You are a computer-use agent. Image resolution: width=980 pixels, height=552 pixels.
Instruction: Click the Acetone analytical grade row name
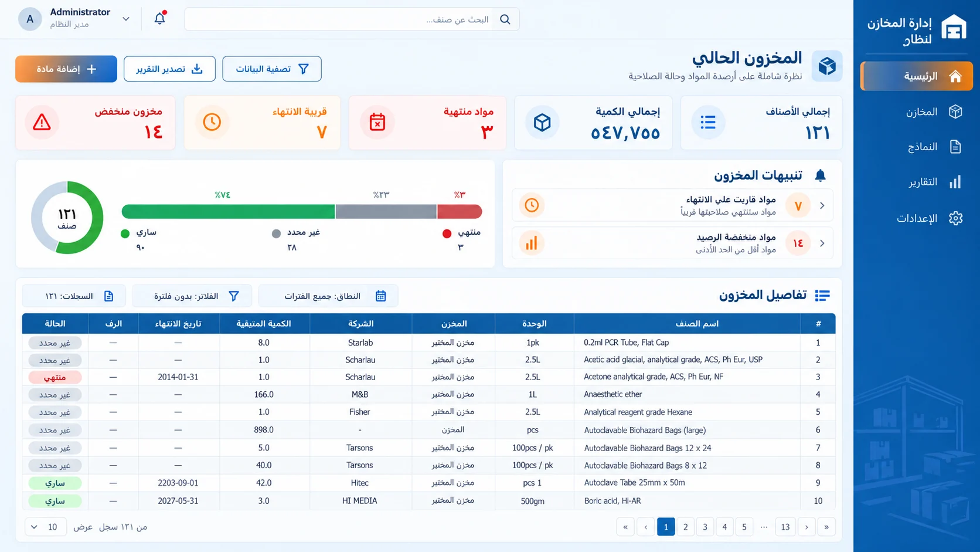point(654,377)
